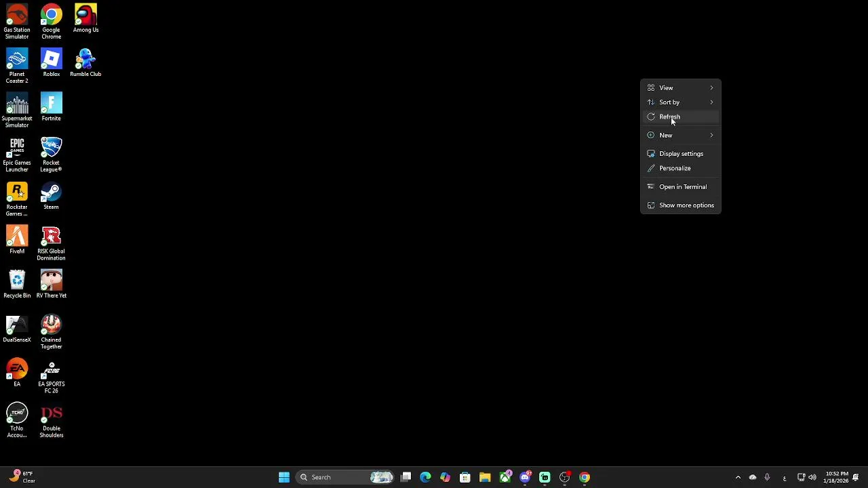Click Show more options menu entry
The width and height of the screenshot is (868, 488).
click(681, 205)
